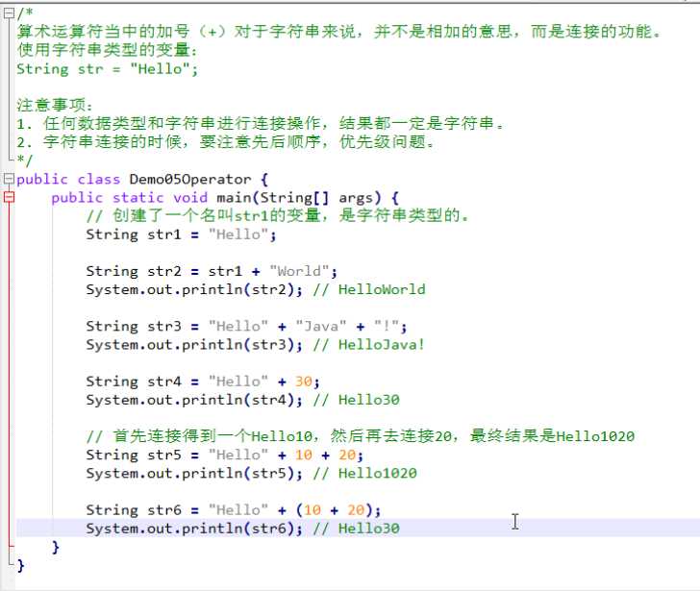Click on 'String str2 = str1 + "World";' line
This screenshot has width=700, height=591.
click(x=212, y=271)
